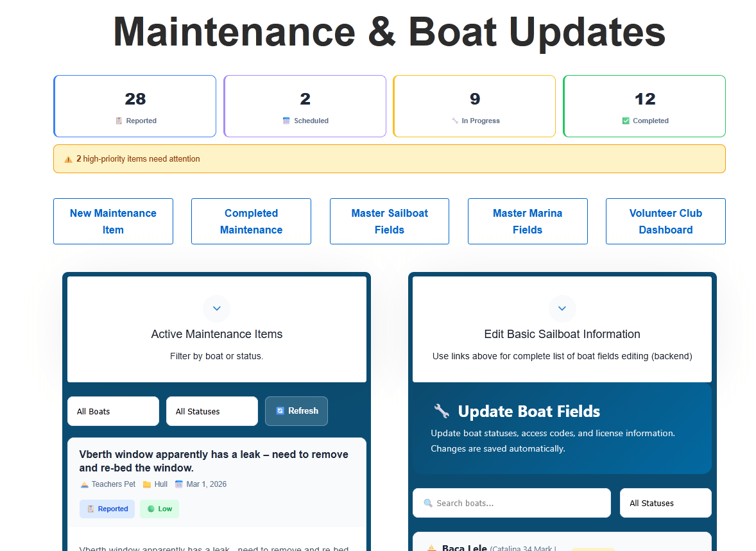Open the All Statuses dropdown in the maintenance panel
756x551 pixels.
pos(212,411)
